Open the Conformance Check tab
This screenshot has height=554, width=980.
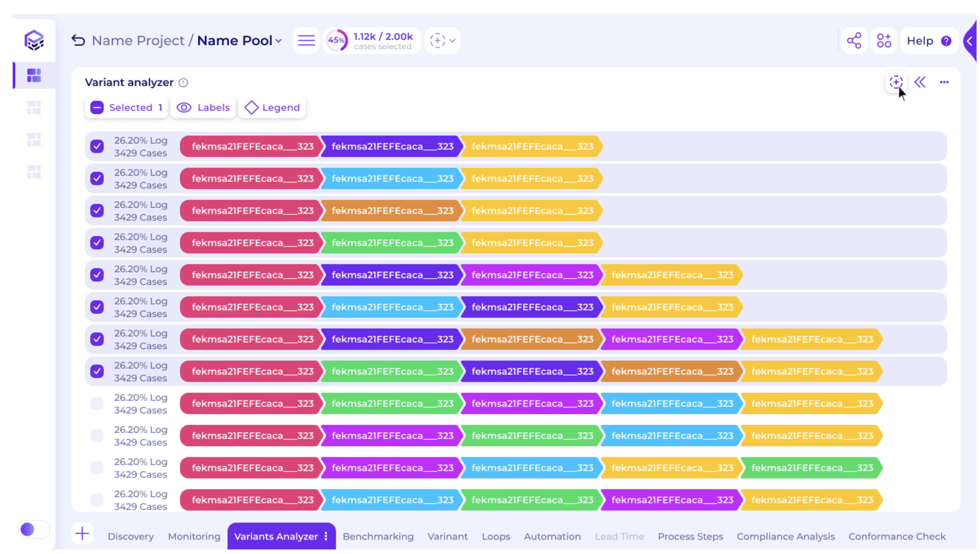[x=897, y=536]
